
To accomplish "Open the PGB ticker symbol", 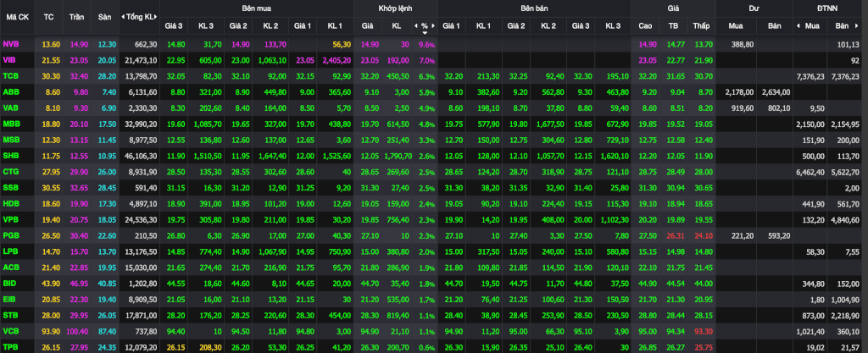I will pyautogui.click(x=10, y=235).
